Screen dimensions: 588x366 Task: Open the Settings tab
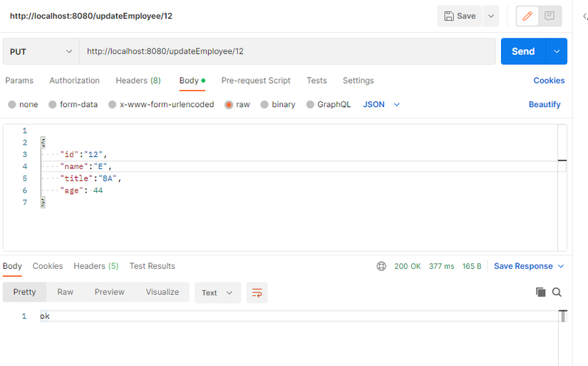click(x=358, y=81)
